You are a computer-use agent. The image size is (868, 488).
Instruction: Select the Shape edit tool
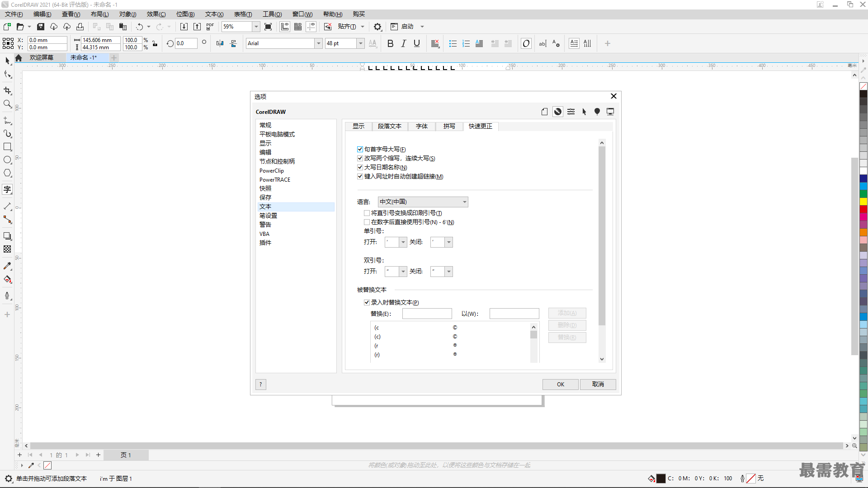pos(7,75)
